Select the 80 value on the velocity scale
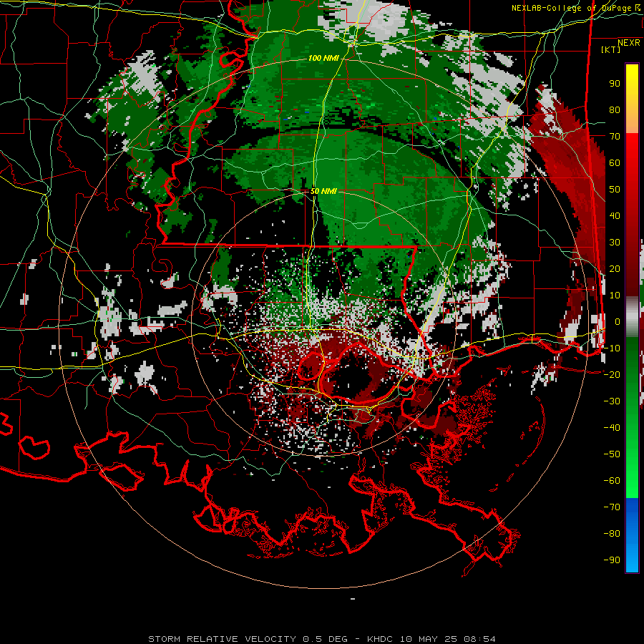Image resolution: width=644 pixels, height=644 pixels. [615, 110]
